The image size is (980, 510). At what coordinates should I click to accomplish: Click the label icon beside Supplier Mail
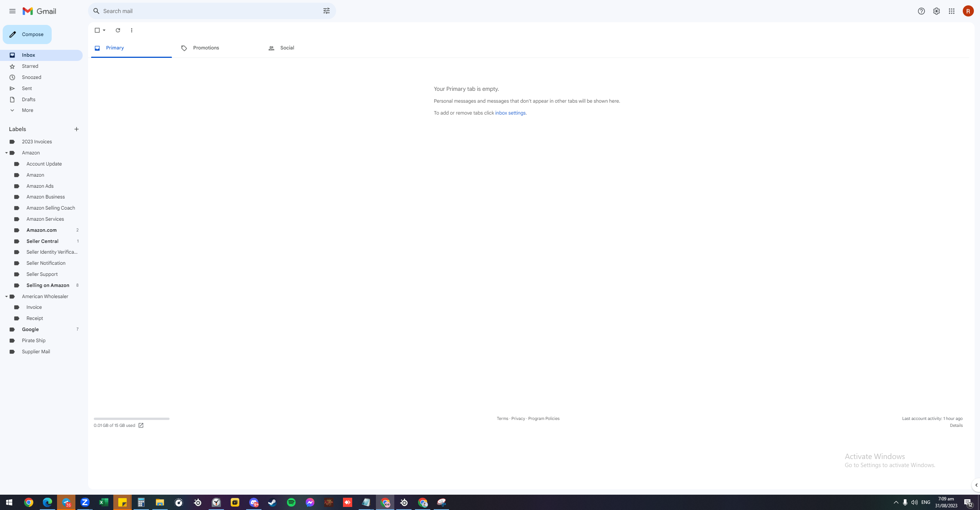12,352
